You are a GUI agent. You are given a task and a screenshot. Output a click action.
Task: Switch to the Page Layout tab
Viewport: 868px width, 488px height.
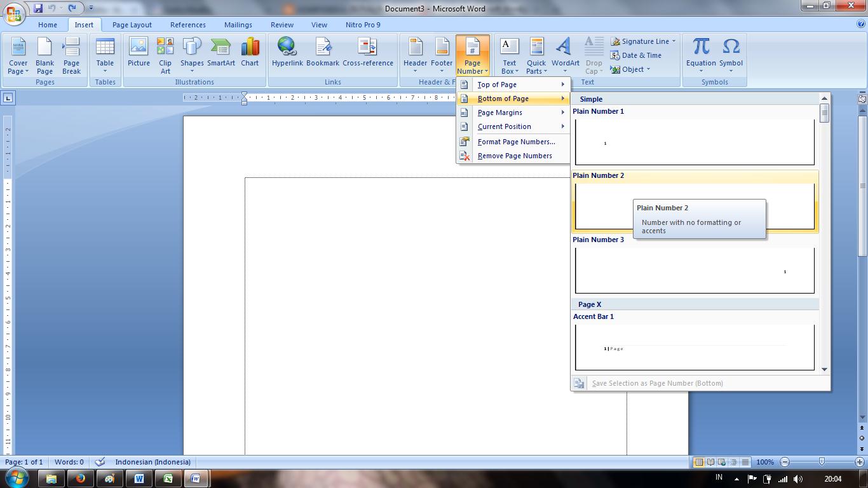click(132, 25)
